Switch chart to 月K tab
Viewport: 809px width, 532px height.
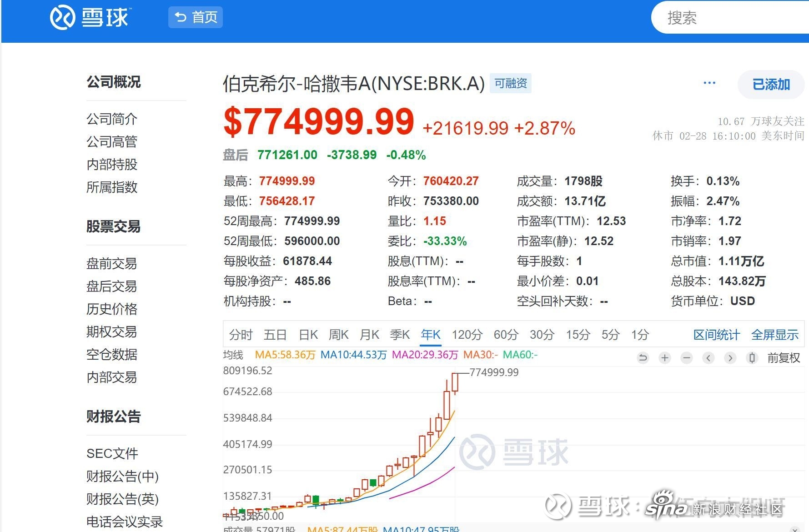pyautogui.click(x=369, y=335)
